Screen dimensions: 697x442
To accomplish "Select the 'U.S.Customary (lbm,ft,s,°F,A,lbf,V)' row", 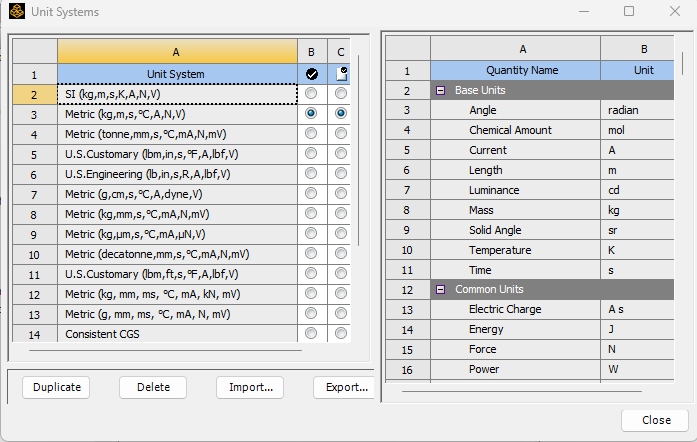I will [x=177, y=274].
